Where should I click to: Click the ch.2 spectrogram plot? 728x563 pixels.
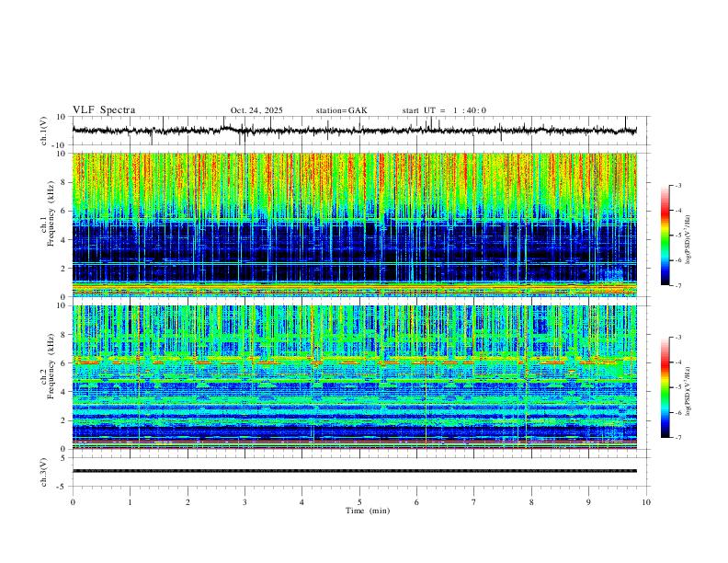(x=354, y=377)
